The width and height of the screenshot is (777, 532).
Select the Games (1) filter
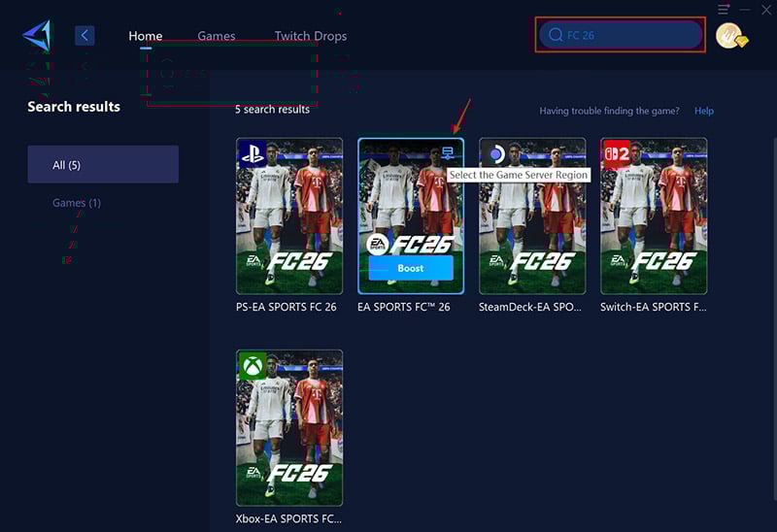[x=77, y=203]
